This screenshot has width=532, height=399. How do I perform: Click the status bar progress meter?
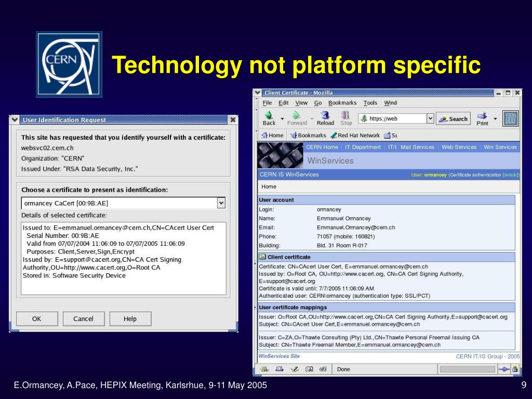(467, 369)
